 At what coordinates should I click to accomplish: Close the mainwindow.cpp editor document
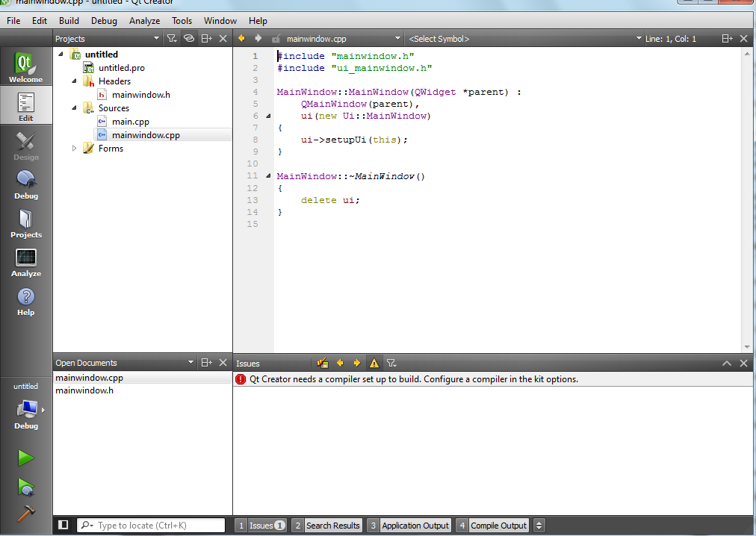pos(743,39)
